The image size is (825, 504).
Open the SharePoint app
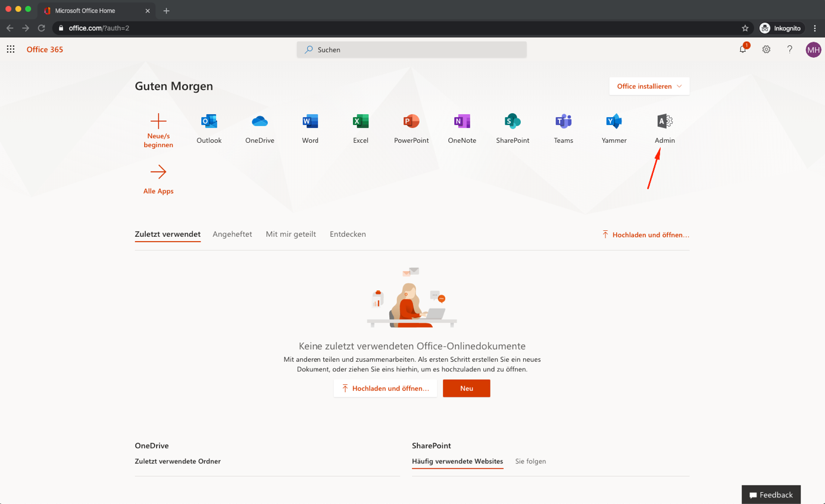click(x=512, y=129)
